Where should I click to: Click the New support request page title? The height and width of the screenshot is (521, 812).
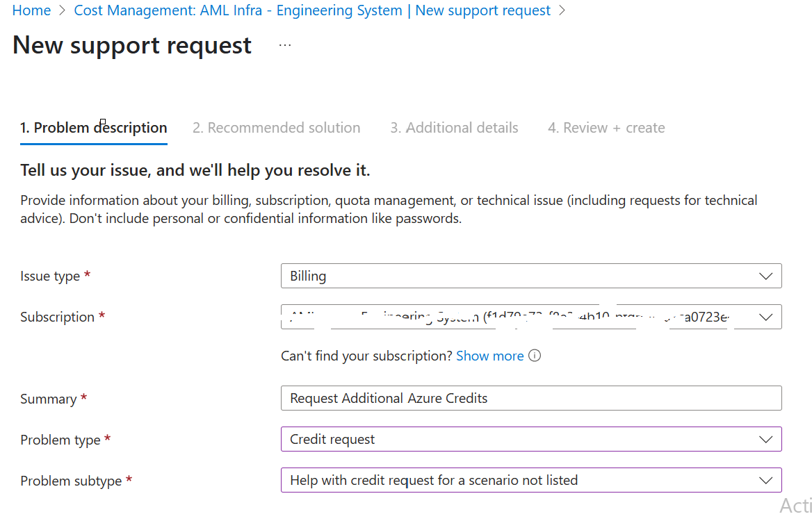(x=132, y=46)
